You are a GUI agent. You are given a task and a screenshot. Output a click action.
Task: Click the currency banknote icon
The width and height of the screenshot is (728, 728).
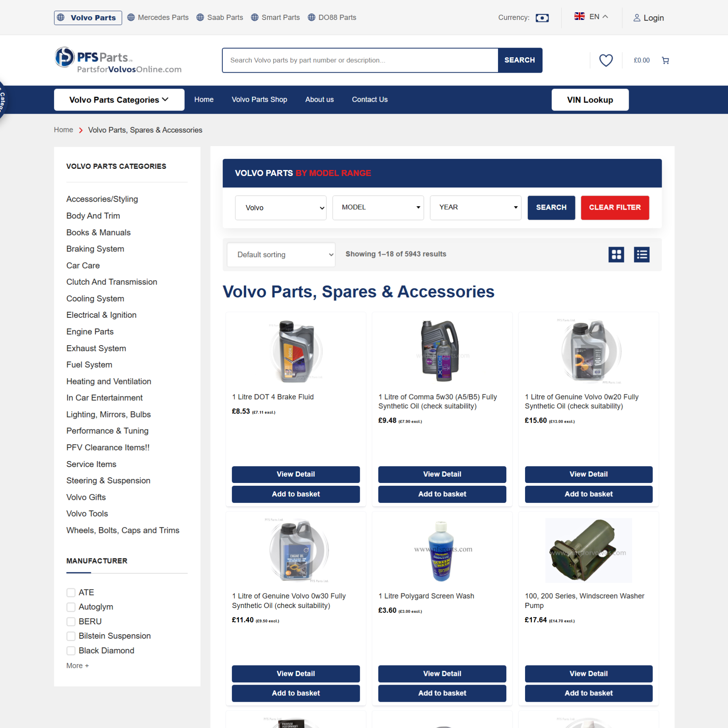pyautogui.click(x=542, y=18)
